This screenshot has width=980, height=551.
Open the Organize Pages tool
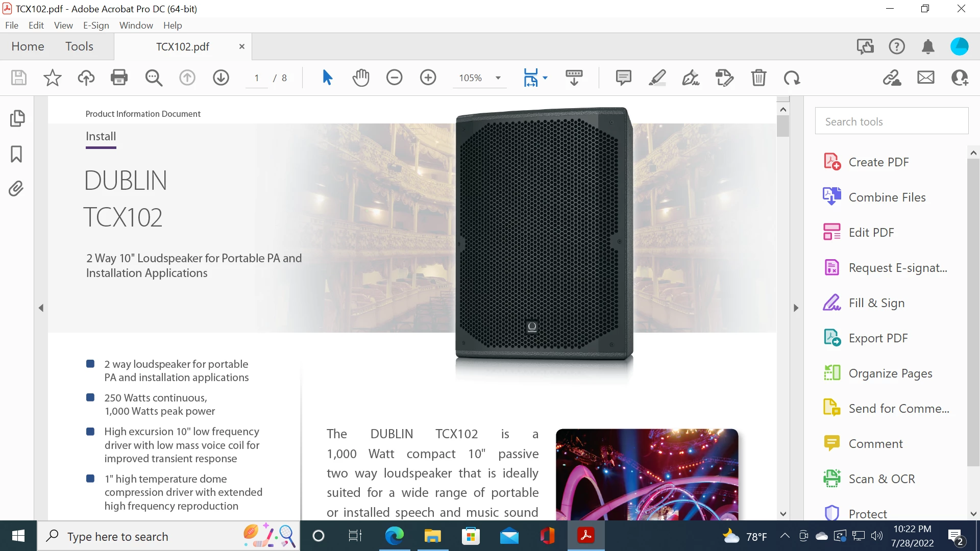pos(890,373)
